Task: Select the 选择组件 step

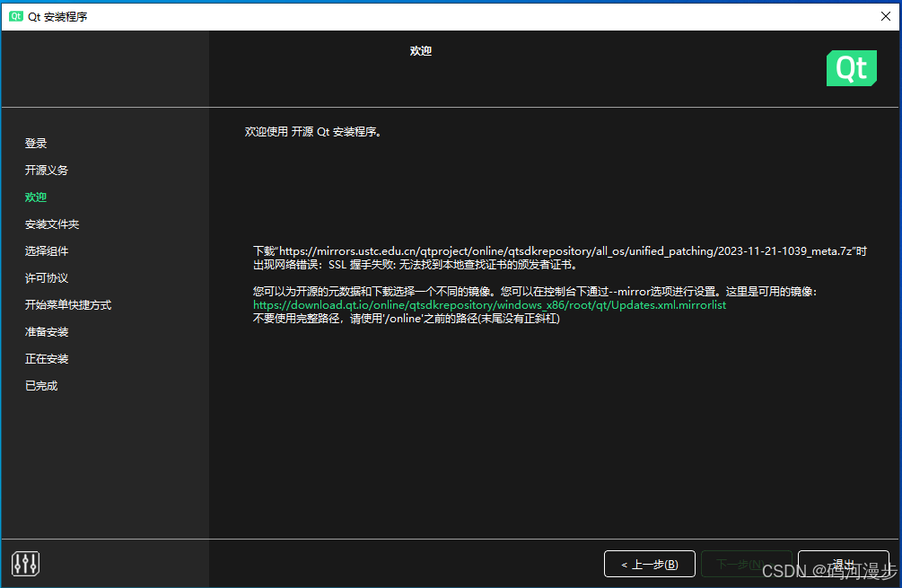Action: coord(48,250)
